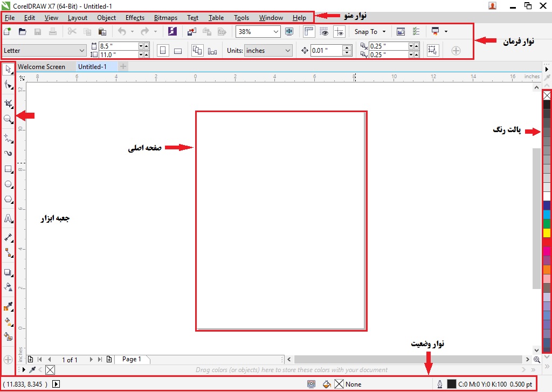Image resolution: width=552 pixels, height=392 pixels.
Task: Open the Layout menu
Action: tap(78, 18)
